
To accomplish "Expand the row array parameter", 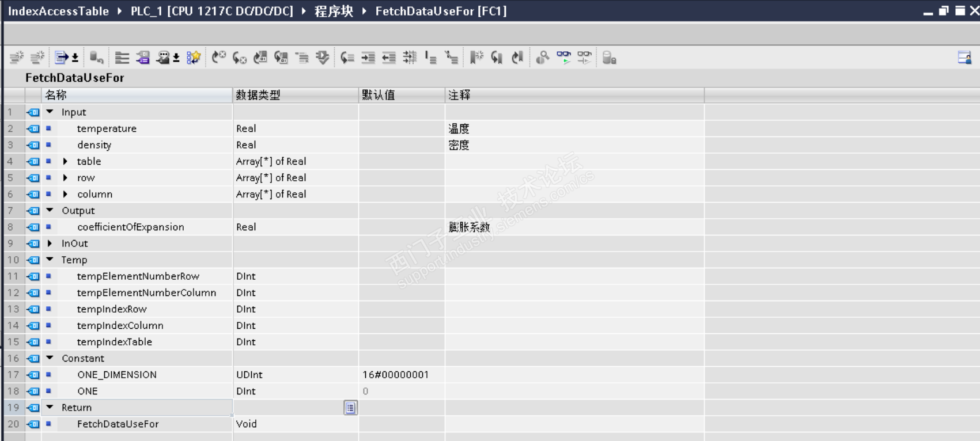I will click(65, 178).
